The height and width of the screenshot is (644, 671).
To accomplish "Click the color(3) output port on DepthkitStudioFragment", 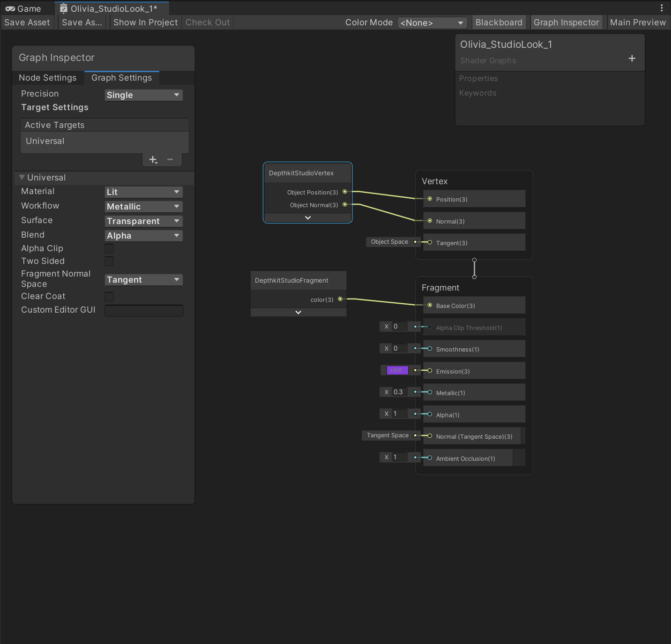I will click(340, 299).
